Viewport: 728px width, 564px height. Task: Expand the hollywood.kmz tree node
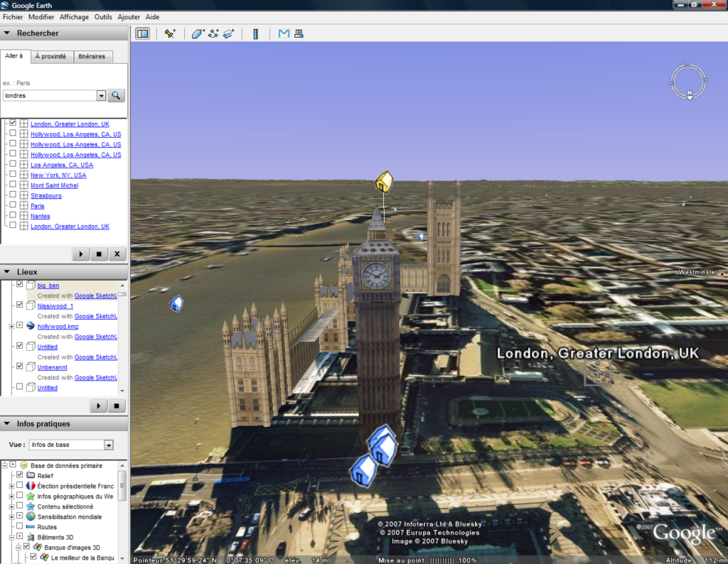tap(11, 327)
